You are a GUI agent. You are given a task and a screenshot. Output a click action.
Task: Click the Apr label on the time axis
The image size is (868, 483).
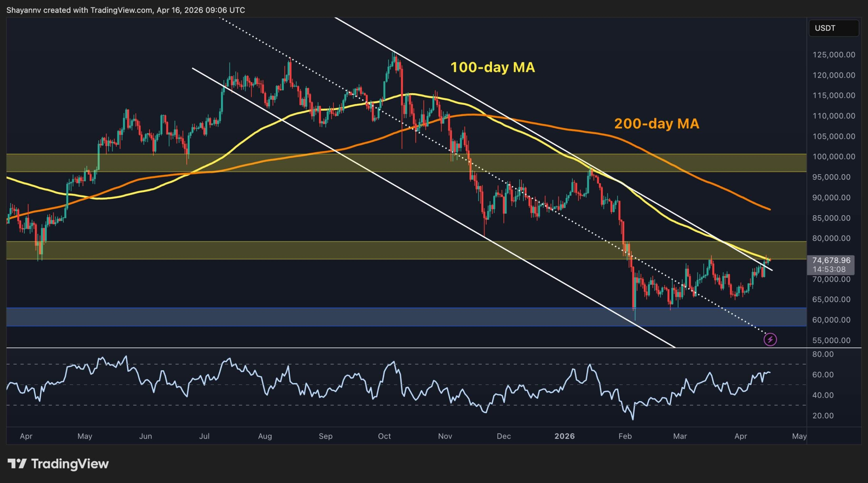coord(26,437)
